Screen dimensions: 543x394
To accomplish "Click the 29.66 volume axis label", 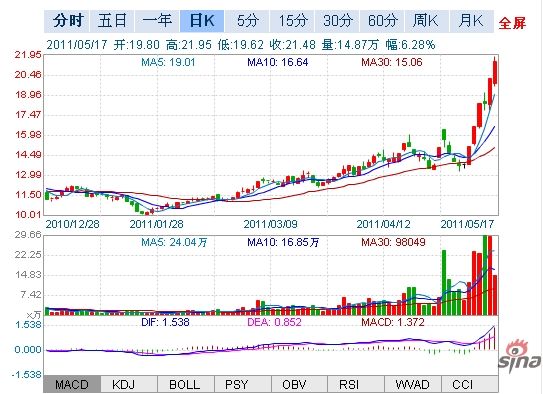I will click(28, 235).
